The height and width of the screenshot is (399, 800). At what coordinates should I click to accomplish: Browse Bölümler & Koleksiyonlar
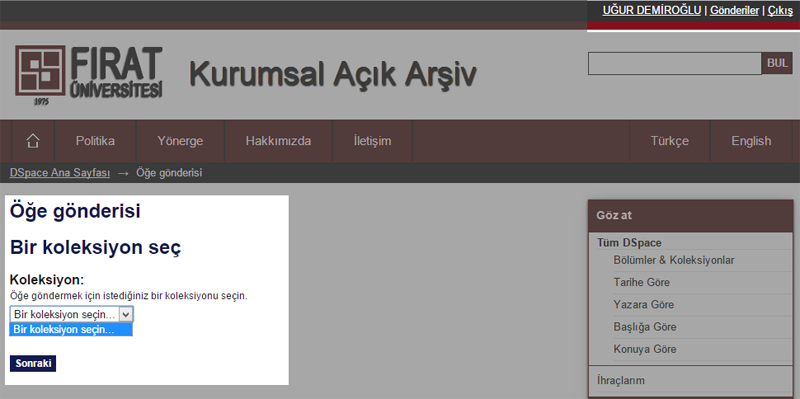click(x=673, y=260)
